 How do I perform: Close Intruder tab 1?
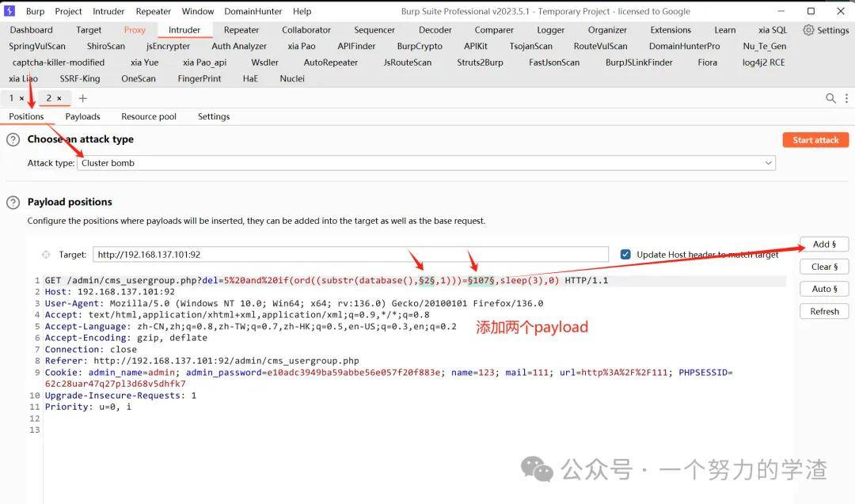(22, 99)
